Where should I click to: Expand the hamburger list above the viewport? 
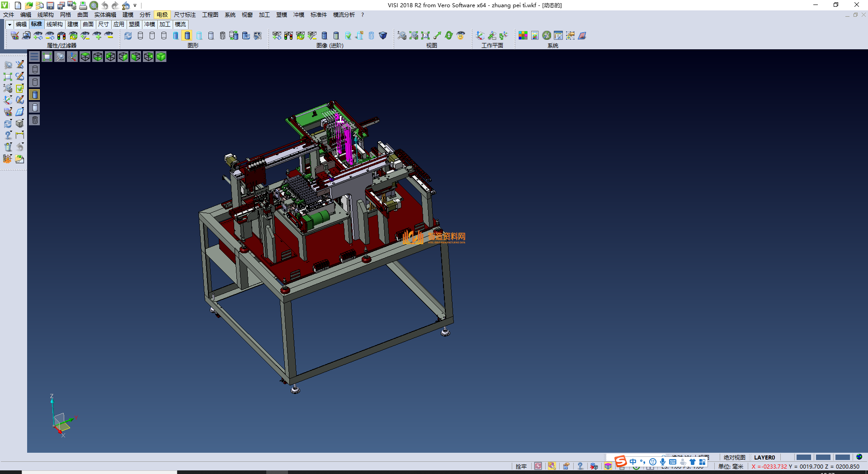click(34, 57)
